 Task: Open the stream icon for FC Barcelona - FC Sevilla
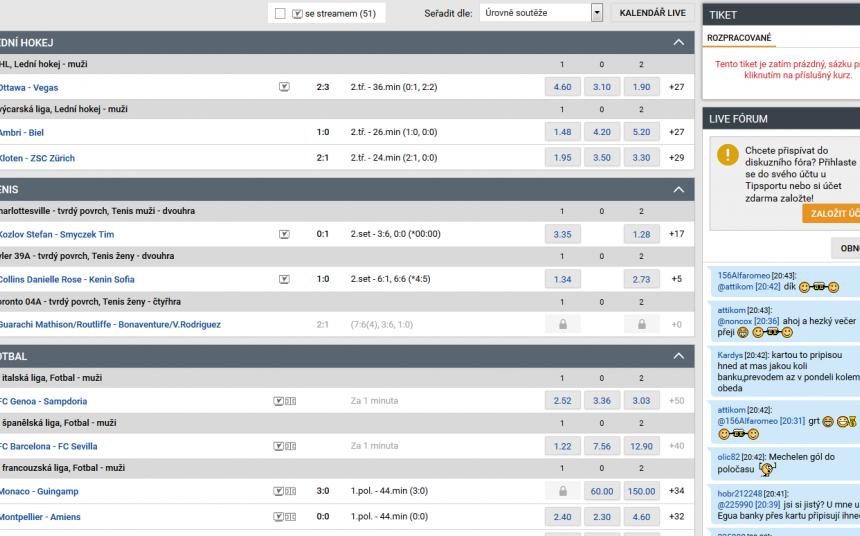tap(279, 446)
